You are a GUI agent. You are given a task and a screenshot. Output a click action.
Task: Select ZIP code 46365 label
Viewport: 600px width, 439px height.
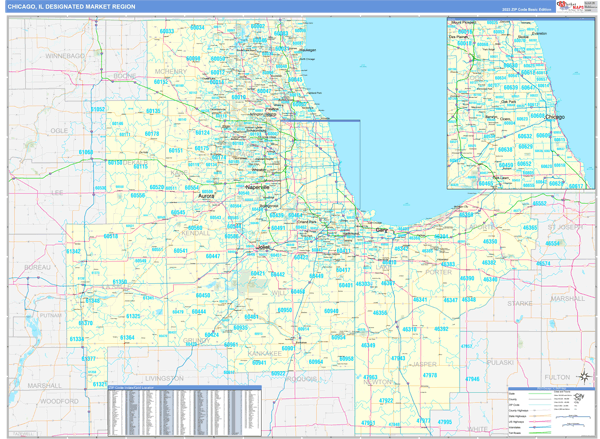[x=530, y=227]
